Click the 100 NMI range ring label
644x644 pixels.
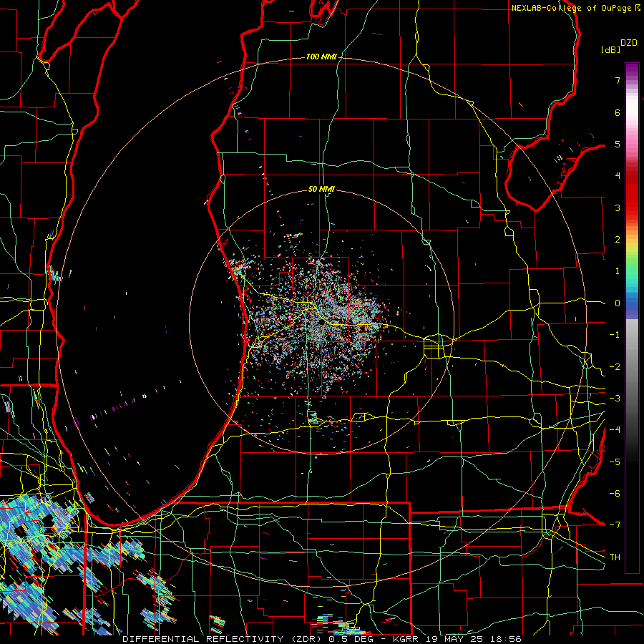coord(321,57)
